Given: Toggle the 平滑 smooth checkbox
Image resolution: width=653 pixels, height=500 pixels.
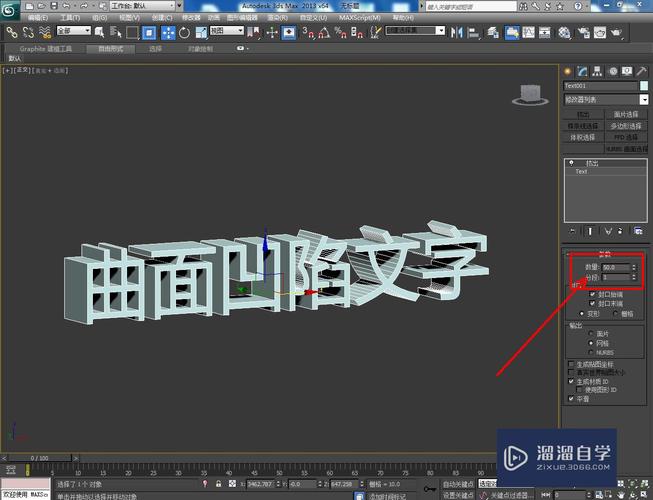Looking at the screenshot, I should pos(571,399).
